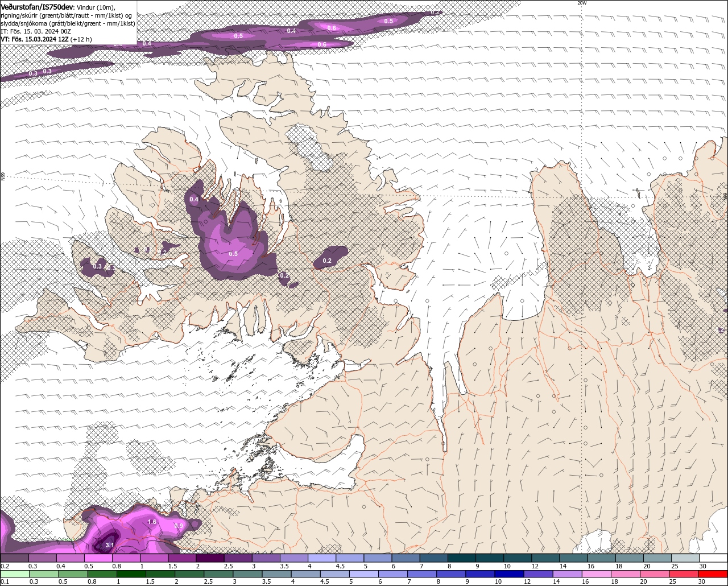Click the 3.1 snowfall value on map
728x586 pixels.
coord(110,545)
